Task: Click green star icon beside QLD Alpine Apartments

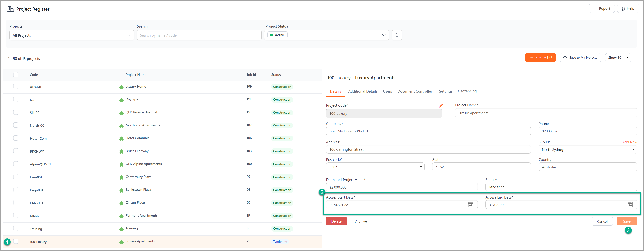Action: (121, 164)
